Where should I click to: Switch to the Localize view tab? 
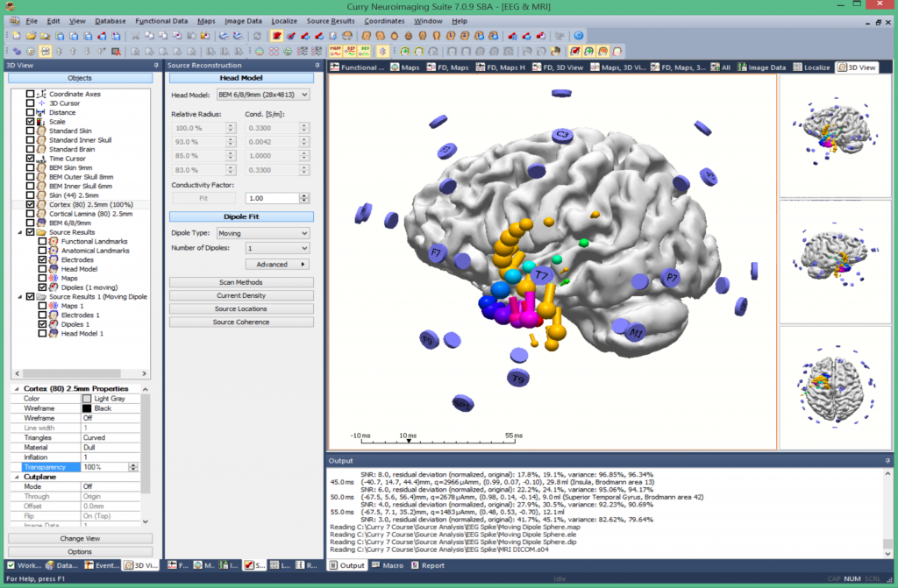(811, 67)
